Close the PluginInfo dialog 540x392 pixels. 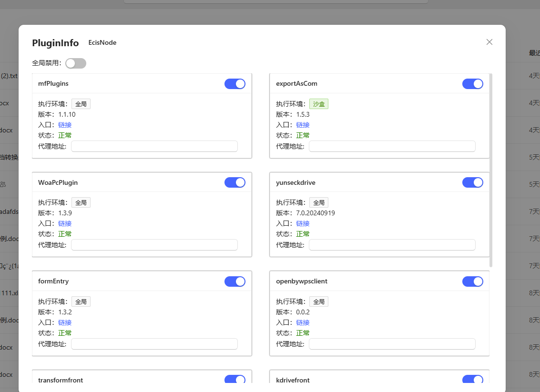489,42
